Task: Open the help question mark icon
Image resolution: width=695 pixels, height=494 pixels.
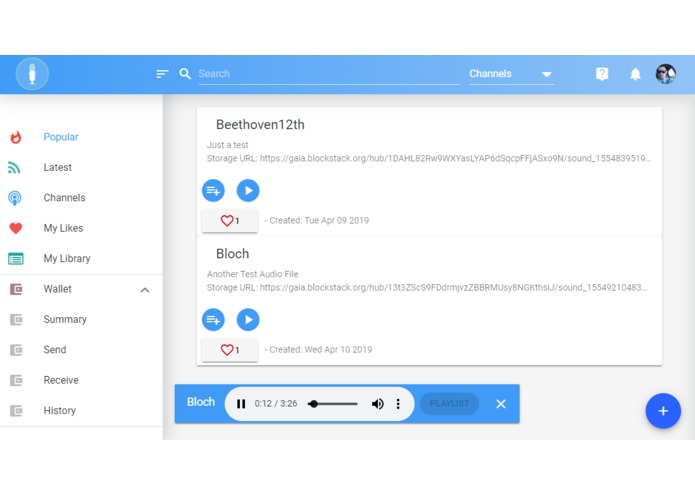Action: coord(602,74)
